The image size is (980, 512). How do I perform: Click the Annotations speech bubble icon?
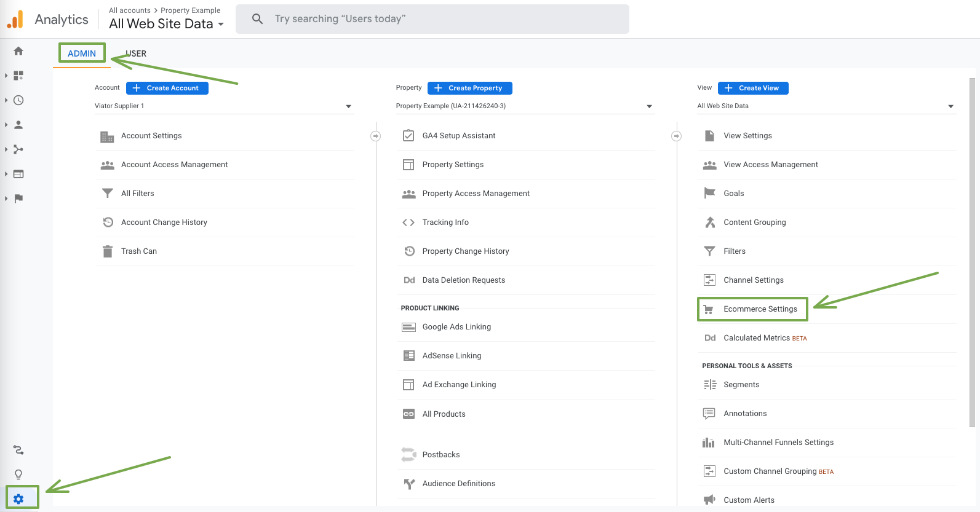pyautogui.click(x=709, y=414)
